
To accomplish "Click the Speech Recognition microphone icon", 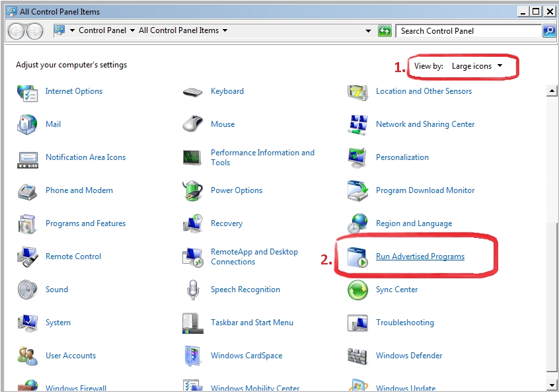I will click(193, 290).
